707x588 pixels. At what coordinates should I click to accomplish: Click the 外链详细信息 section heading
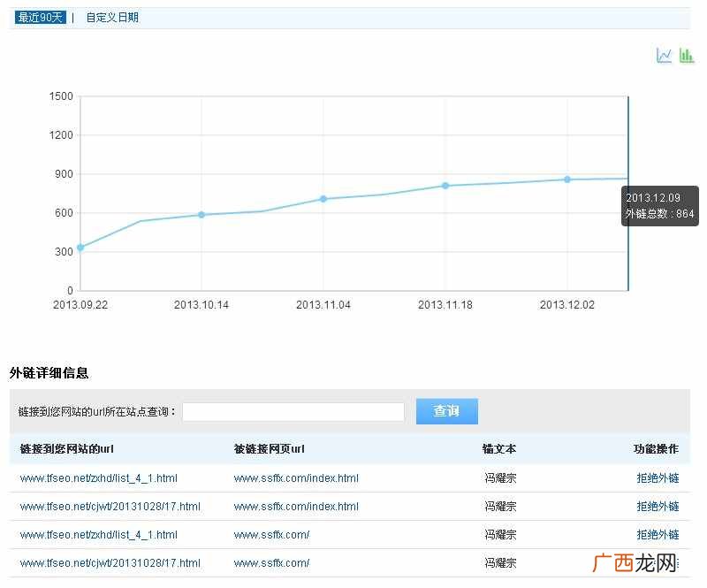click(x=49, y=373)
